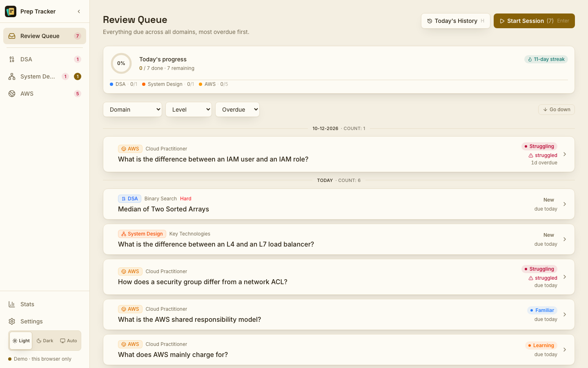Click the Prep Tracker logo icon
Screen dimensions: 588x368
(11, 11)
